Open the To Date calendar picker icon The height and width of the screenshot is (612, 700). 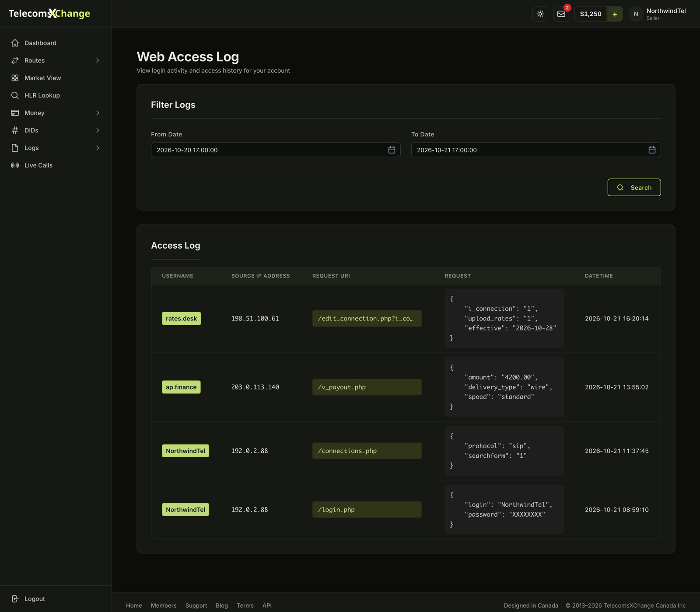tap(652, 150)
